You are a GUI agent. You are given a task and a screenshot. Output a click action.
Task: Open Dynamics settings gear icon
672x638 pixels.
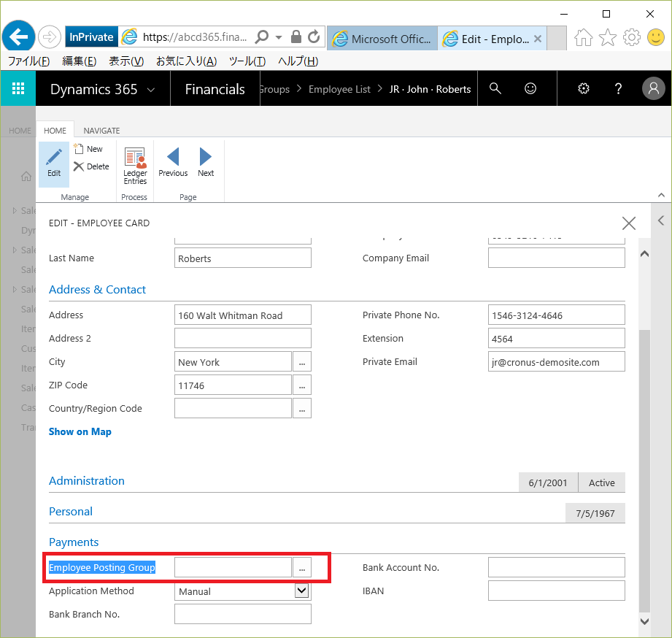click(583, 88)
